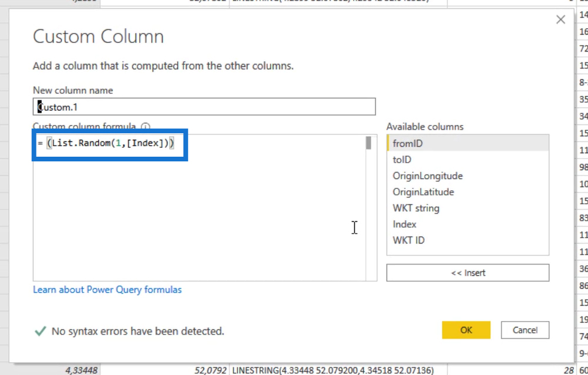Select WKT ID in Available columns

pyautogui.click(x=468, y=240)
